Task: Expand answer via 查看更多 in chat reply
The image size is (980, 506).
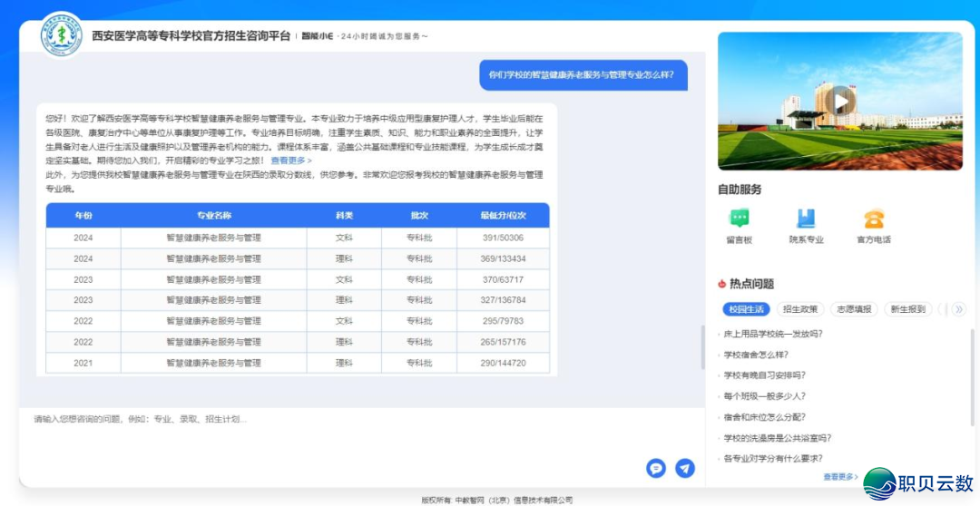Action: (290, 161)
